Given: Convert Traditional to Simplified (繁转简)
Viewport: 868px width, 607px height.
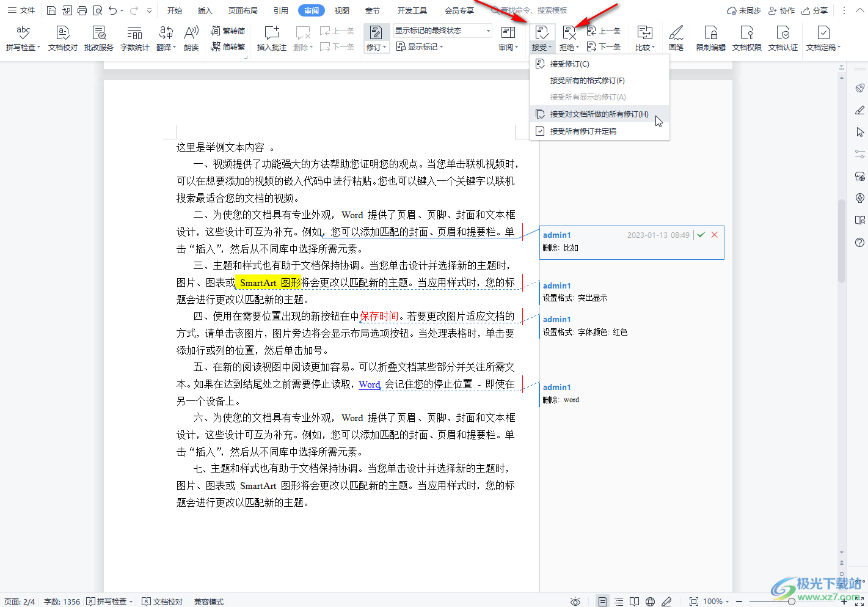Looking at the screenshot, I should pyautogui.click(x=228, y=31).
